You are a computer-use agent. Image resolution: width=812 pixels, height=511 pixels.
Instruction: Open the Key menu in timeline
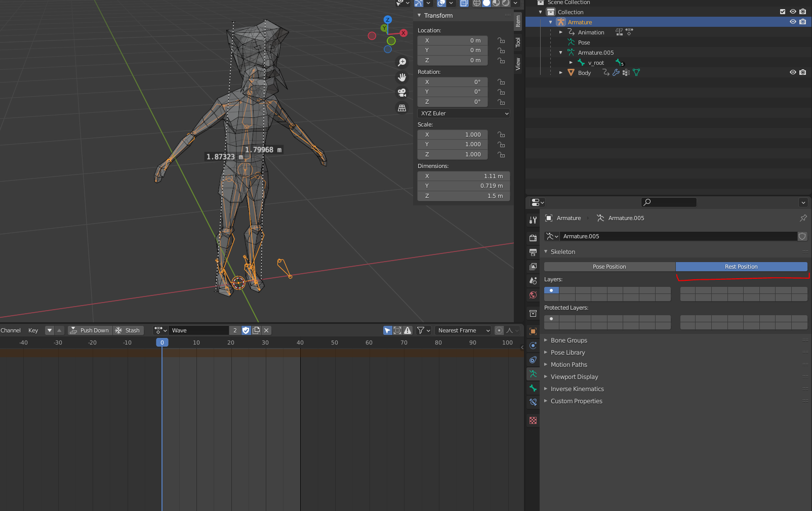33,330
